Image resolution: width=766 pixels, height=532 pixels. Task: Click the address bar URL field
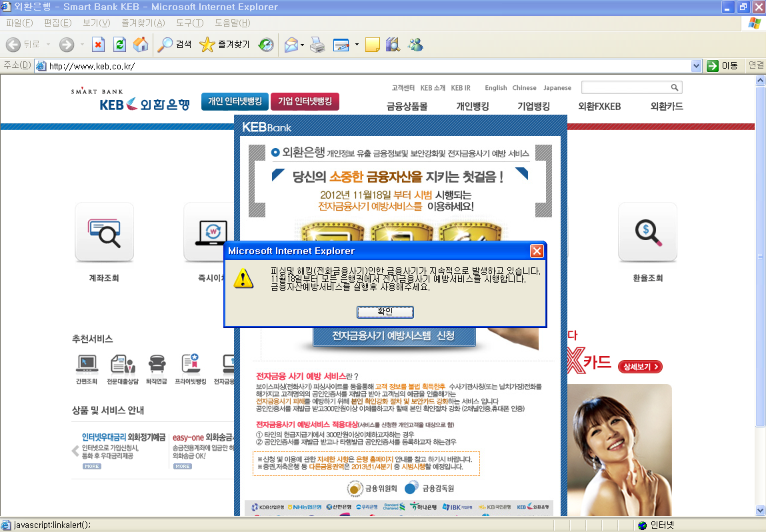tap(369, 66)
